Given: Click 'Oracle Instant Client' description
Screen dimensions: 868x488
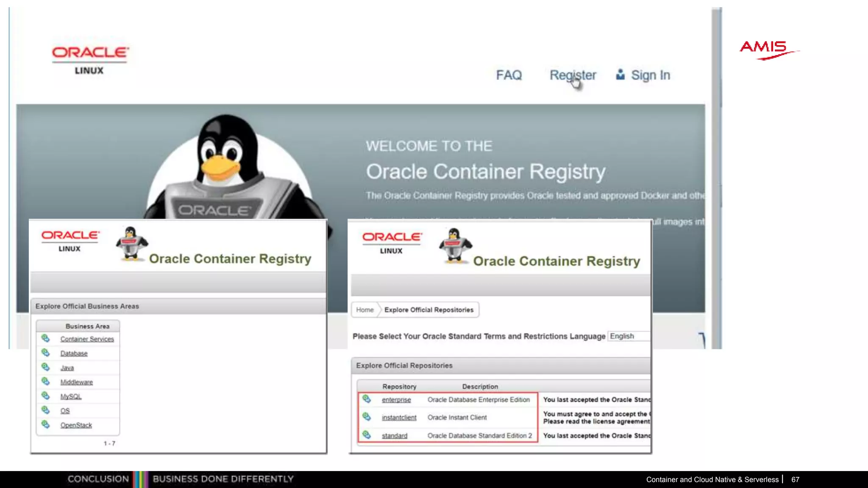Looking at the screenshot, I should [x=457, y=418].
